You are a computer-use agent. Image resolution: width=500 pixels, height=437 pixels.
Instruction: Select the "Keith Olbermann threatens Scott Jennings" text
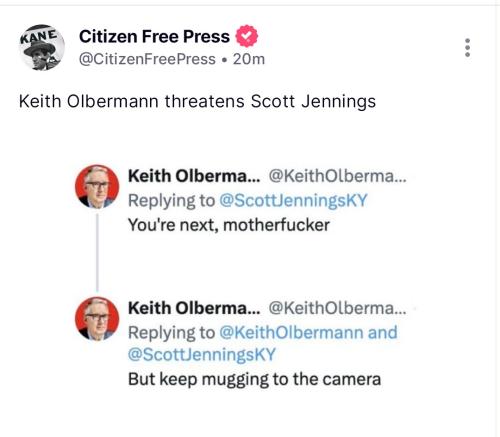[197, 101]
